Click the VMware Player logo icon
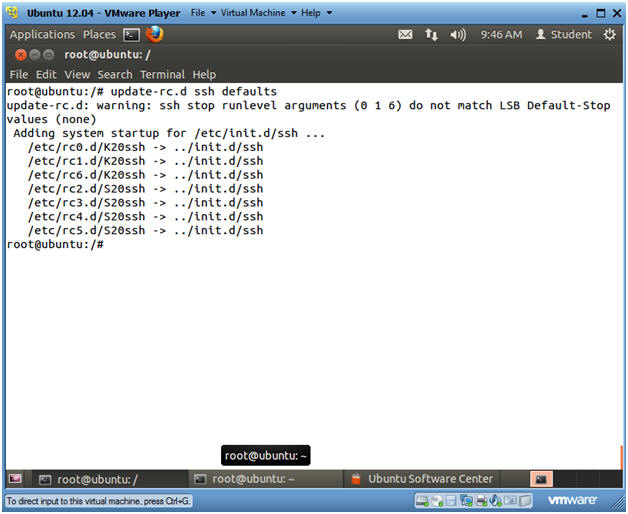Image resolution: width=628 pixels, height=514 pixels. (x=13, y=13)
